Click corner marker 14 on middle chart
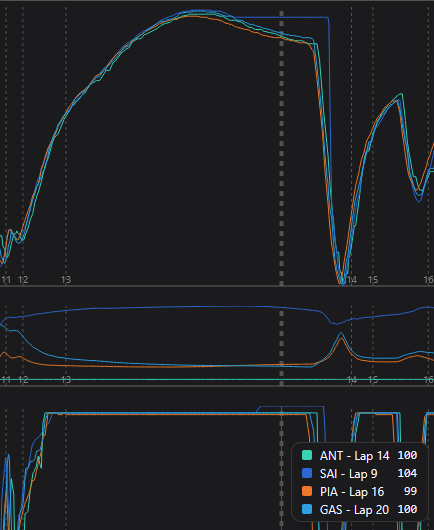The height and width of the screenshot is (530, 434). click(x=352, y=380)
